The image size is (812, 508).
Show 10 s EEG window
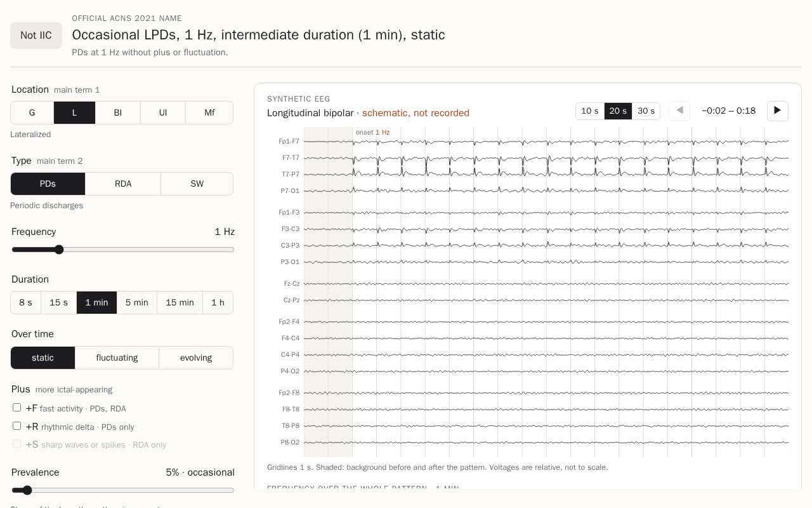pyautogui.click(x=590, y=110)
